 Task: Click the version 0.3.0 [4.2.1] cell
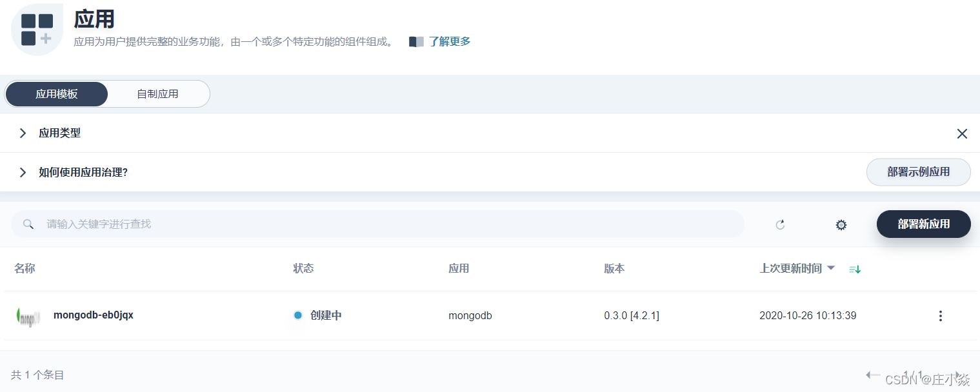[x=632, y=315]
